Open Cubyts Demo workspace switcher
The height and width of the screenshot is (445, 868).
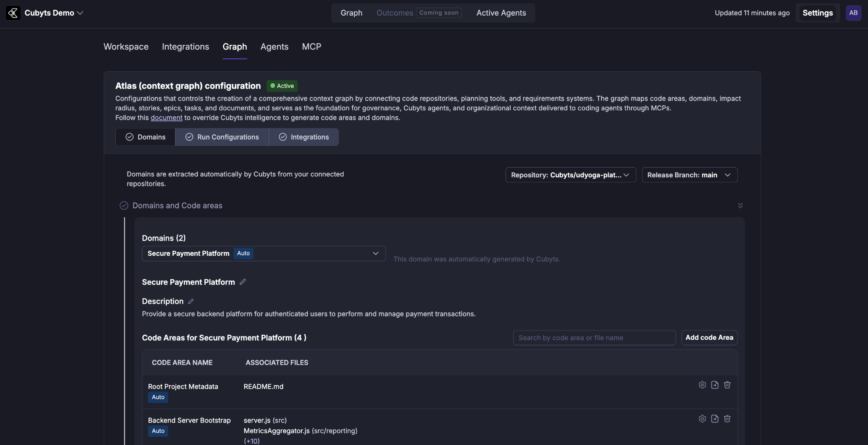coord(53,13)
